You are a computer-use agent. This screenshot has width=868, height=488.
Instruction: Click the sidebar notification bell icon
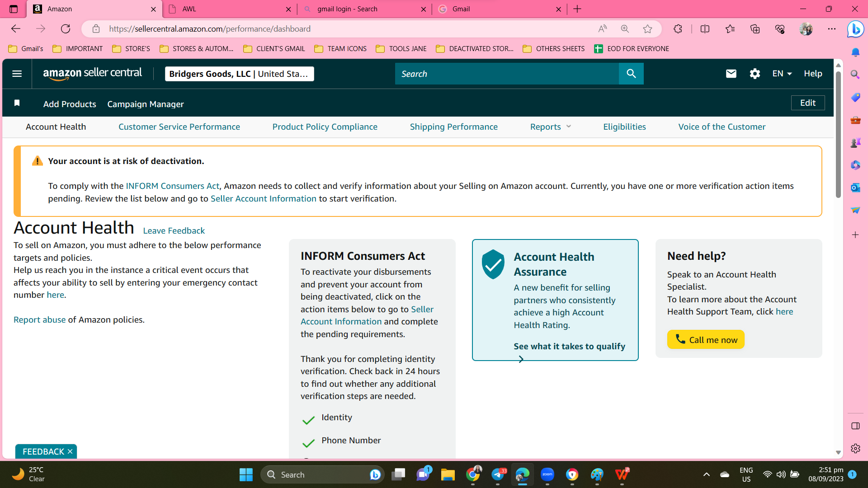[x=855, y=52]
